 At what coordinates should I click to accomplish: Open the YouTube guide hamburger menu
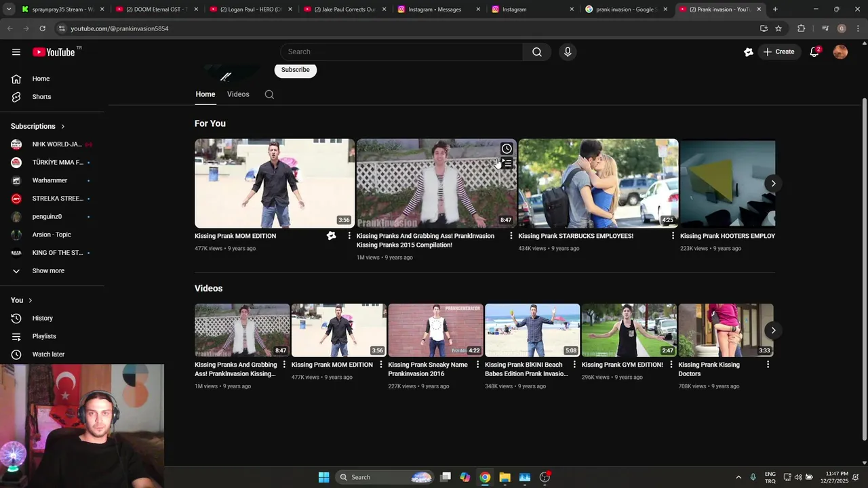16,52
